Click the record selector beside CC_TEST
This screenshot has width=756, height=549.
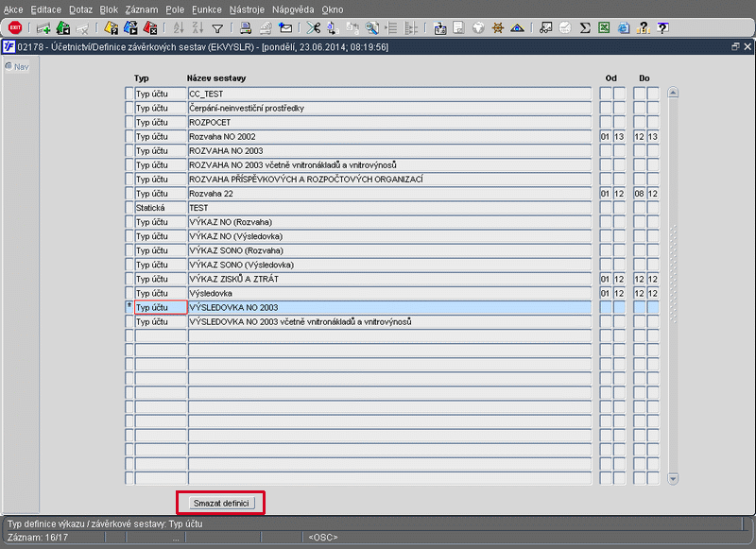[x=129, y=94]
